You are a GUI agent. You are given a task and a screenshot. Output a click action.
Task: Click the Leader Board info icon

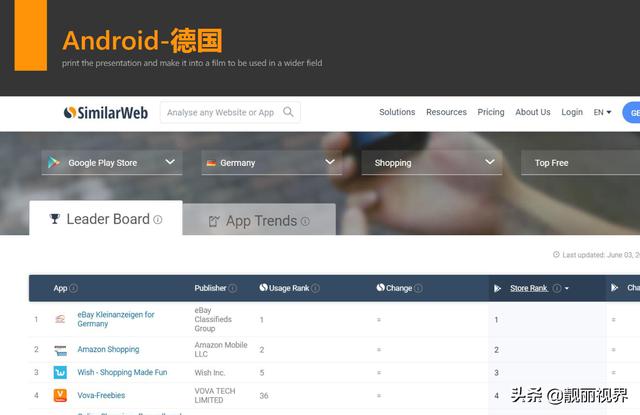coord(158,220)
